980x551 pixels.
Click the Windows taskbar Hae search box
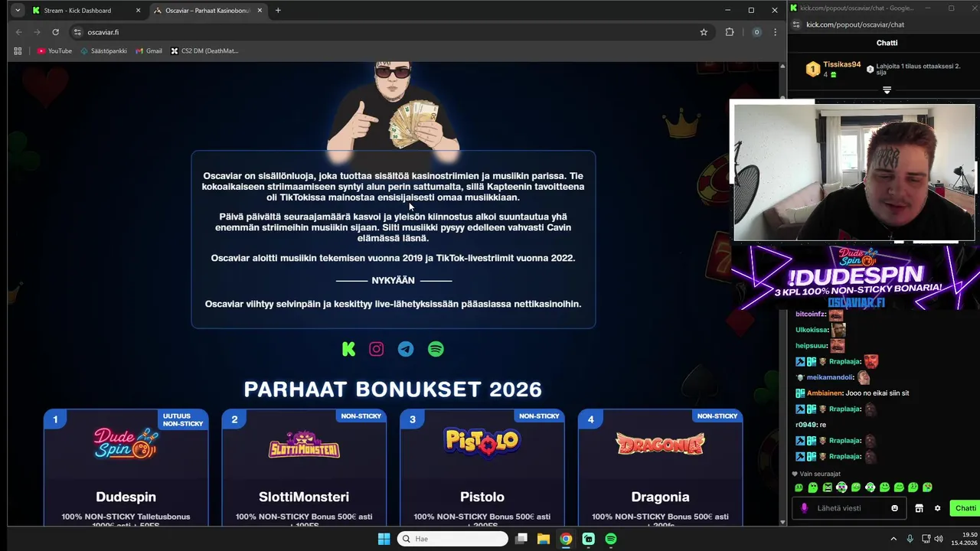(x=453, y=539)
